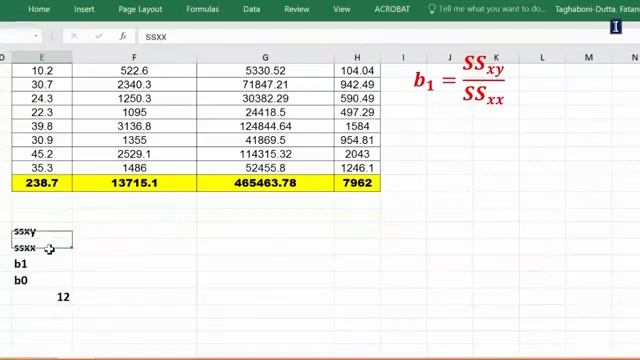Click cell with value 2340.3
The width and height of the screenshot is (640, 360).
(134, 84)
